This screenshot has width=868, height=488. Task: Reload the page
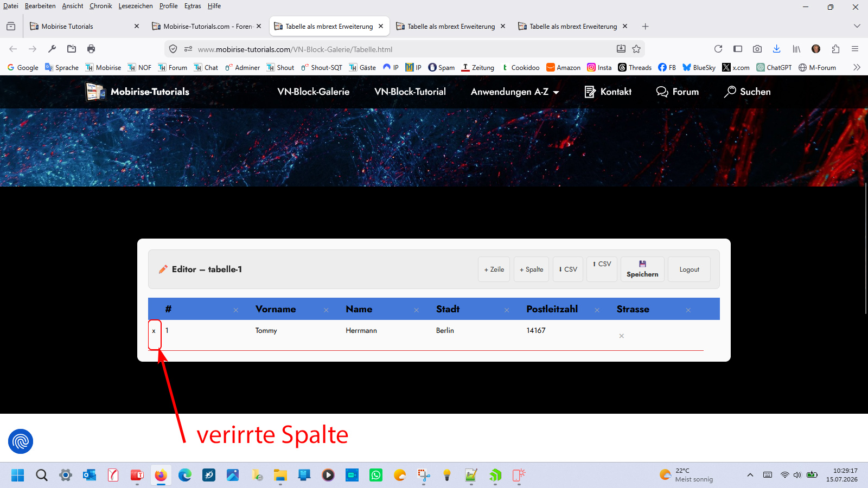click(718, 49)
